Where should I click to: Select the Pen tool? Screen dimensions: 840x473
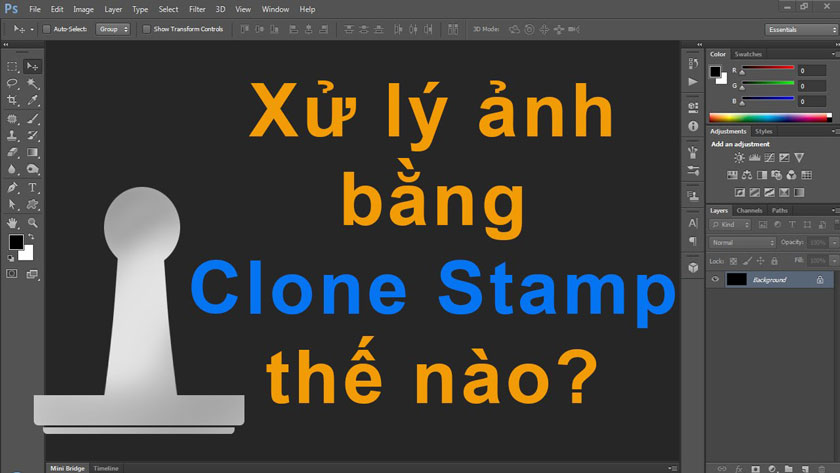(x=12, y=187)
